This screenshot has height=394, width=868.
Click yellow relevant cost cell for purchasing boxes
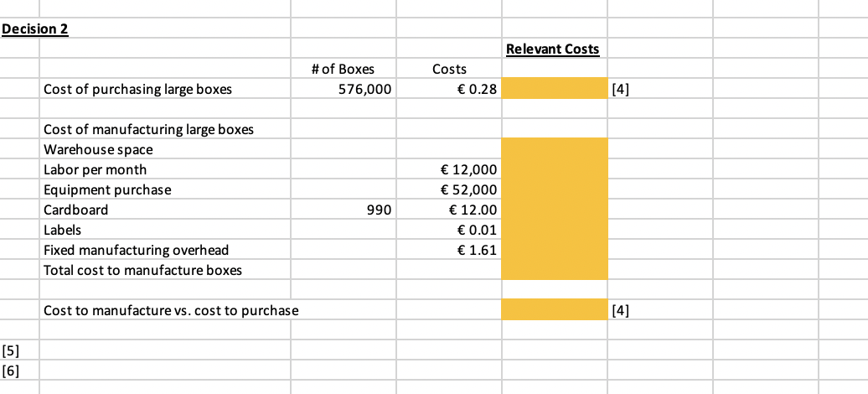coord(554,89)
